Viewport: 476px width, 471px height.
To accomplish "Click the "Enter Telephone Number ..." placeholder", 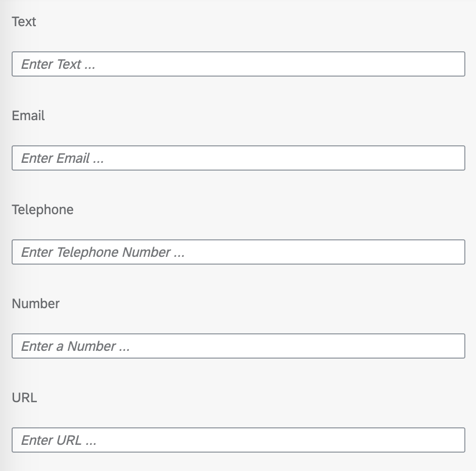I will pos(103,252).
